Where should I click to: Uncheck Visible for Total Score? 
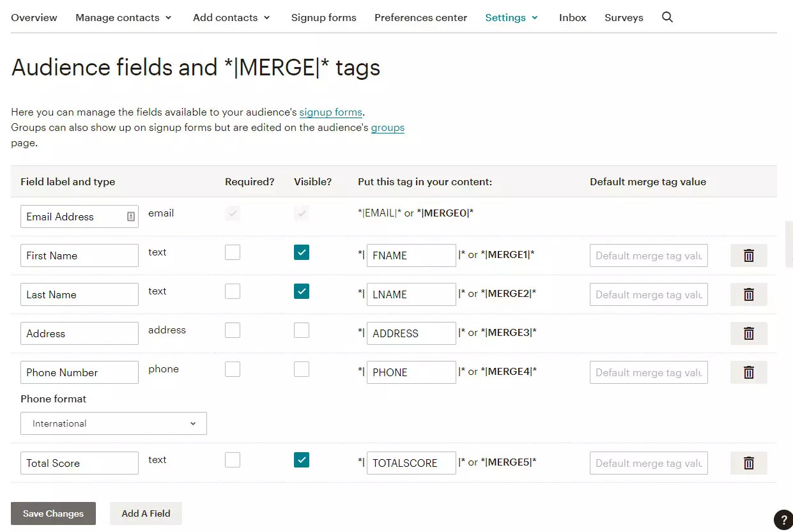pos(302,460)
